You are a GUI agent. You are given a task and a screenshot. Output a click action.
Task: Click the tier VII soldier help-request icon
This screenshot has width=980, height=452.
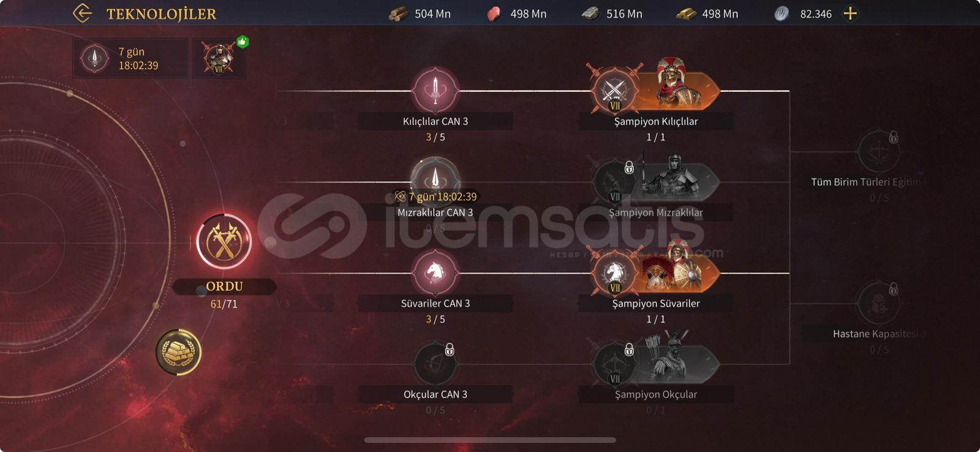219,58
